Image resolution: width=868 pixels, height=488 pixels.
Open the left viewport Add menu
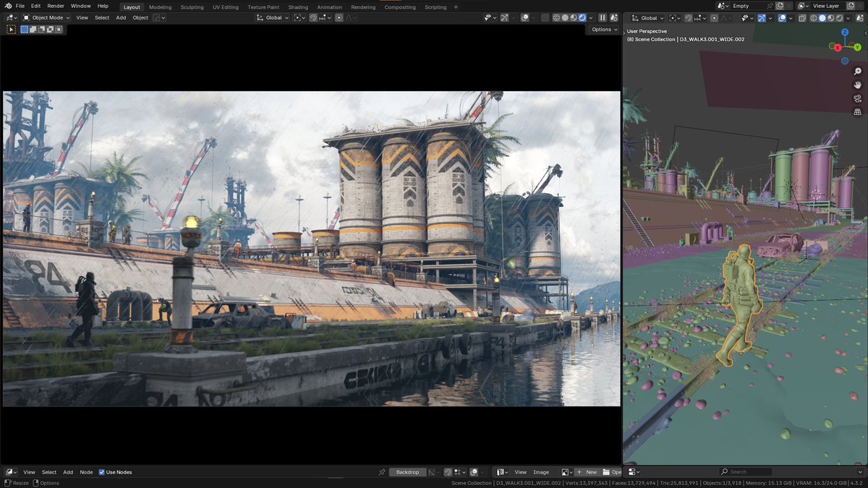point(121,17)
